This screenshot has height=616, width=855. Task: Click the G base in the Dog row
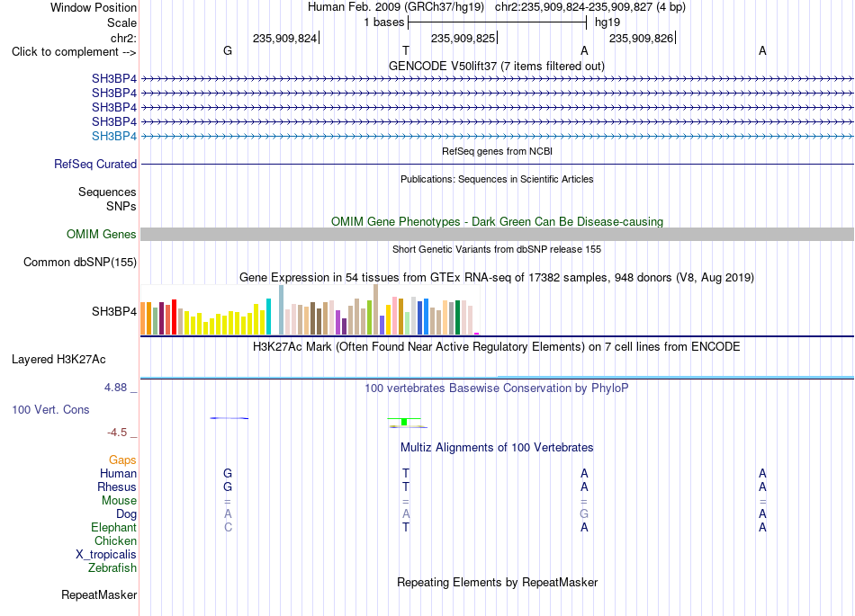[x=584, y=514]
